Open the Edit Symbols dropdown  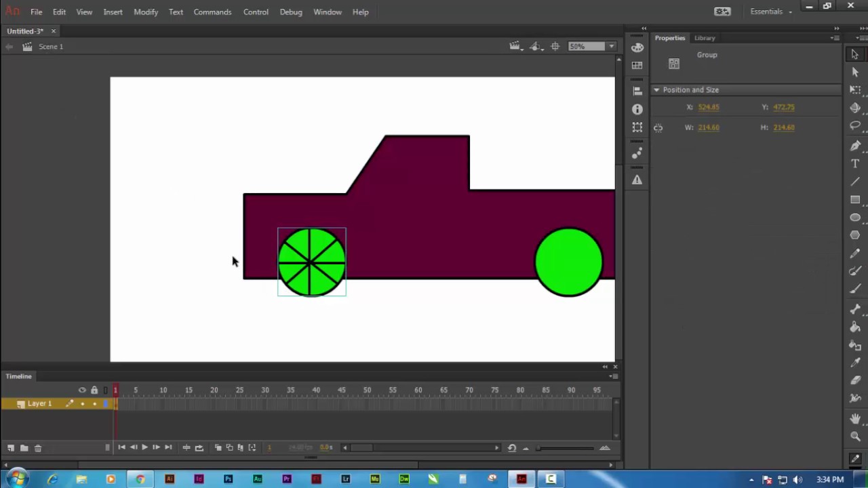(536, 46)
